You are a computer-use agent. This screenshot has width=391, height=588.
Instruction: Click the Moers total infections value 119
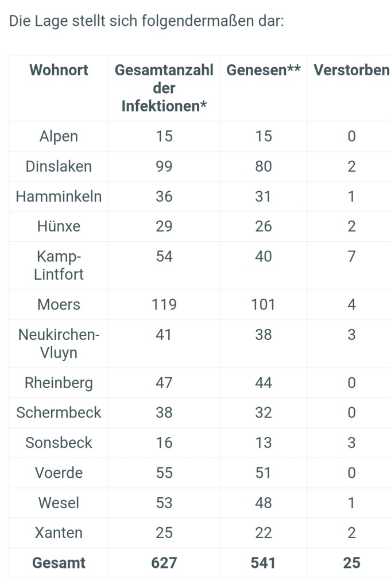(x=164, y=304)
